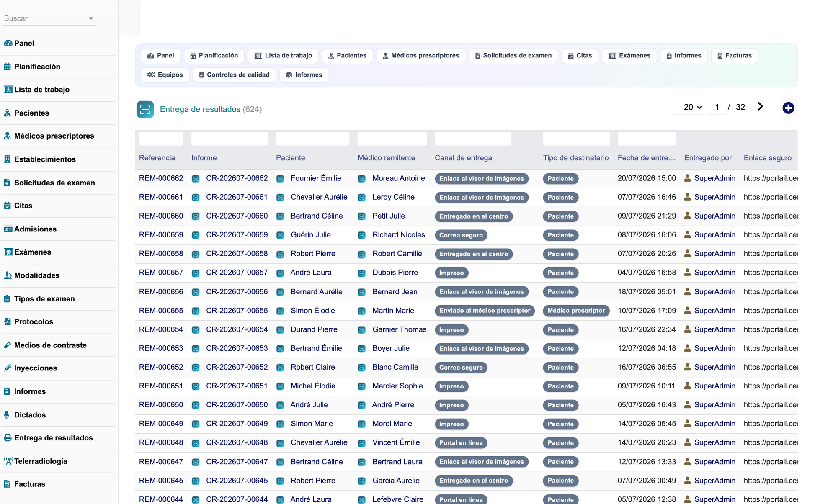This screenshot has width=815, height=504.
Task: Click Entregado en el centro badge for REM-000658
Action: click(x=473, y=254)
